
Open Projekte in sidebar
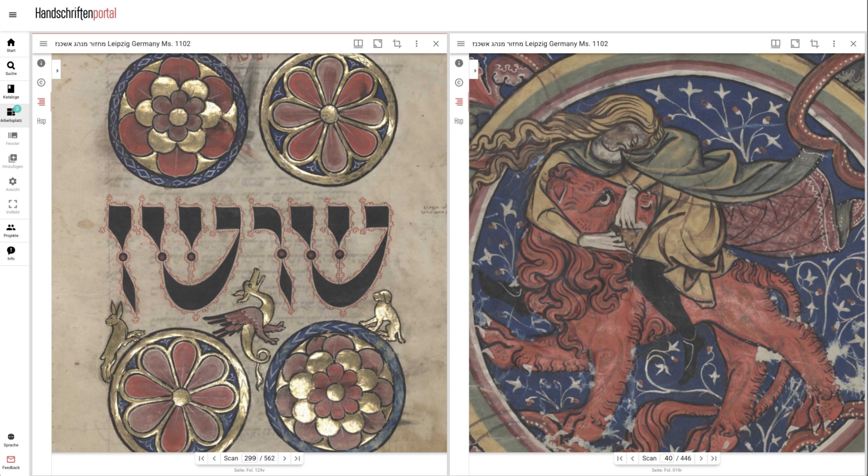pyautogui.click(x=11, y=230)
